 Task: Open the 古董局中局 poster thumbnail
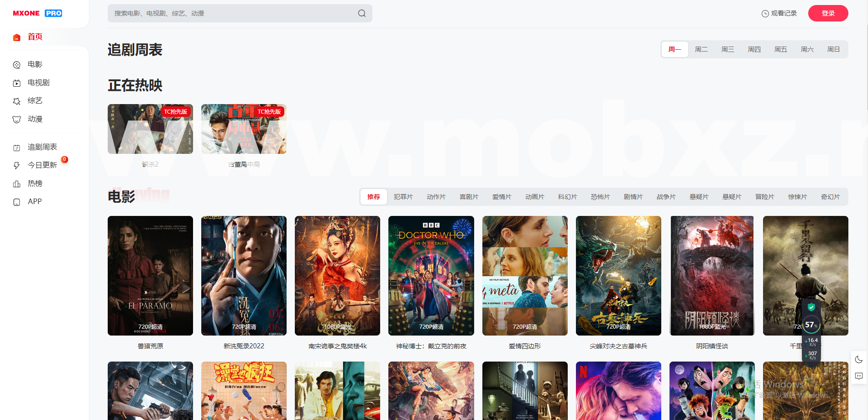(x=244, y=129)
